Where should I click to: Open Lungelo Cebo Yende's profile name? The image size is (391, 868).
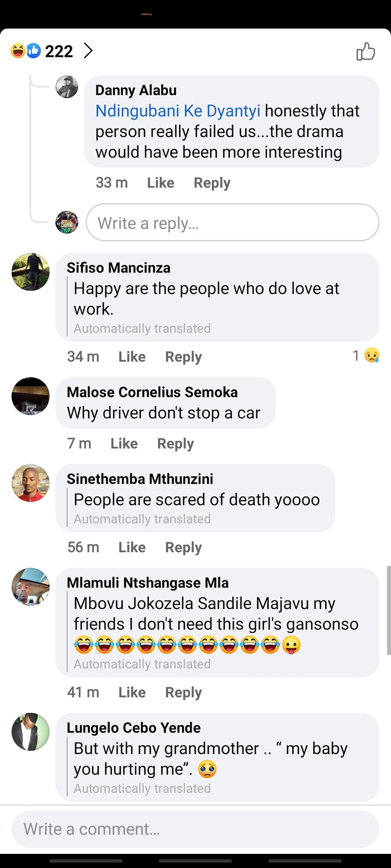[134, 727]
